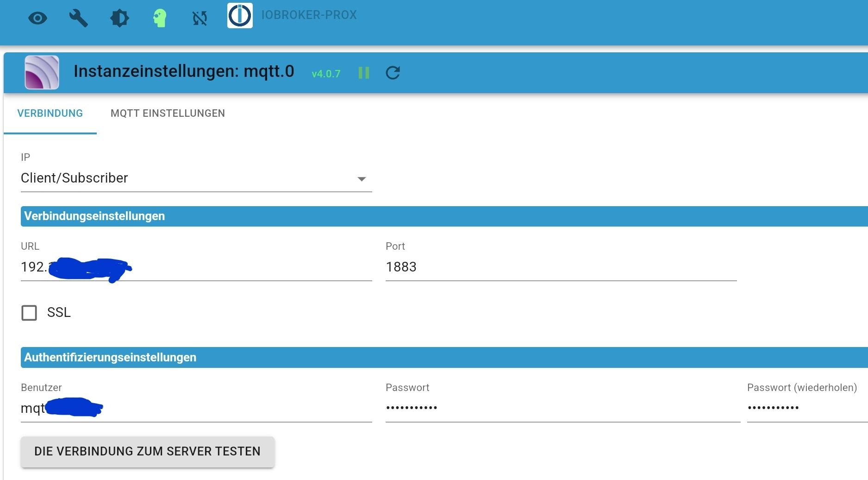Click the sync disabled arrows icon
The height and width of the screenshot is (480, 868).
[200, 18]
